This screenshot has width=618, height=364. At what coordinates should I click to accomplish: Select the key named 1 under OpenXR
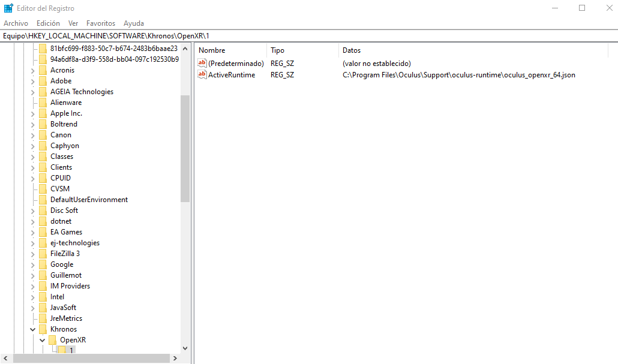71,350
